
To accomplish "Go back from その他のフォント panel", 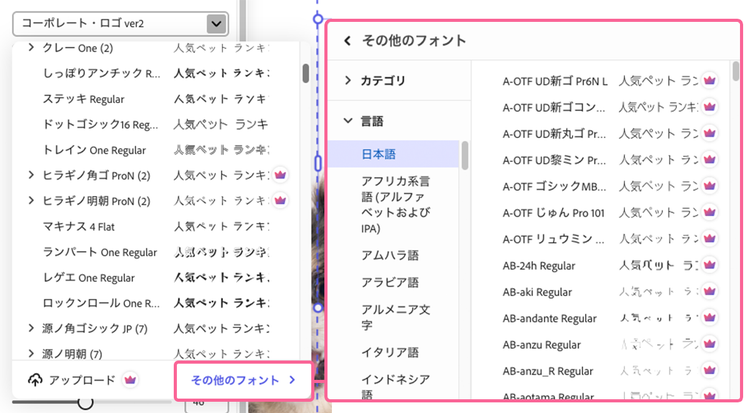I will (x=348, y=41).
